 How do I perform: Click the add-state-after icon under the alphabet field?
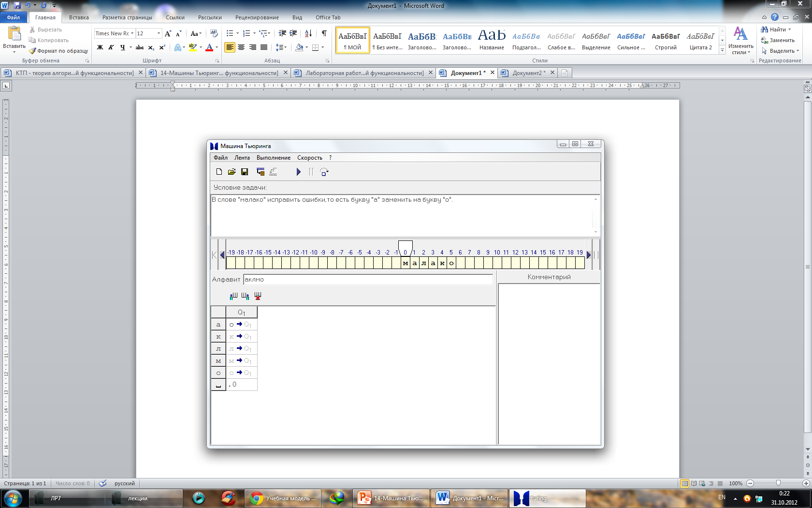click(246, 296)
